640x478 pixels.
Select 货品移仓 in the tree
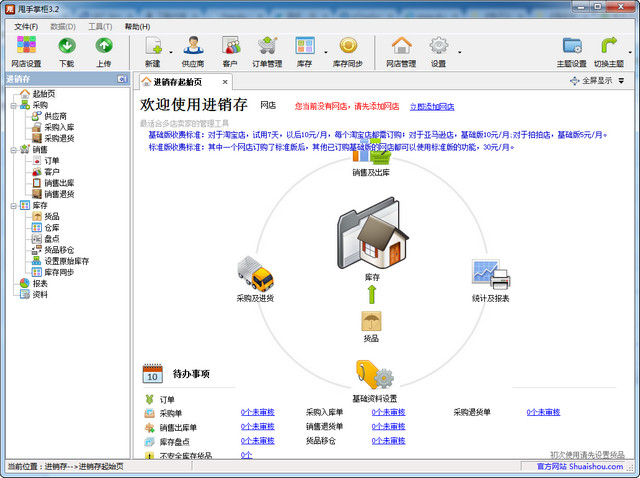coord(59,250)
